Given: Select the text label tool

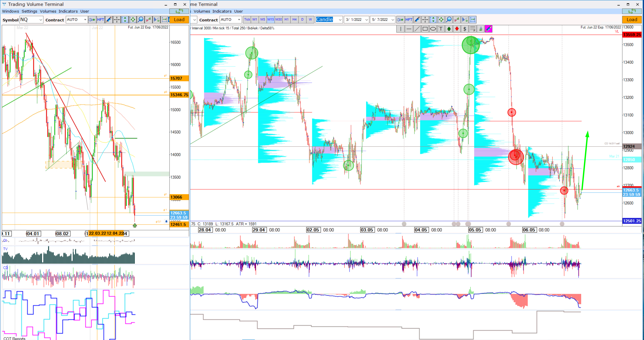Looking at the screenshot, I should (x=441, y=29).
